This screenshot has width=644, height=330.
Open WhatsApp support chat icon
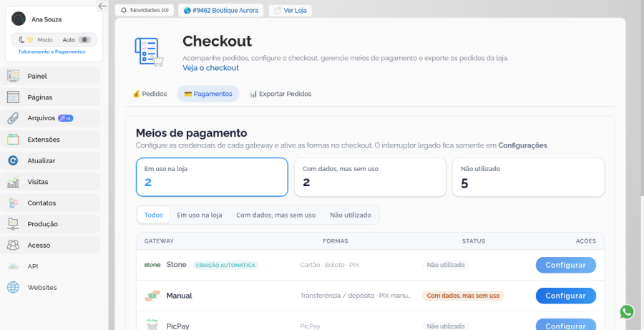click(627, 312)
